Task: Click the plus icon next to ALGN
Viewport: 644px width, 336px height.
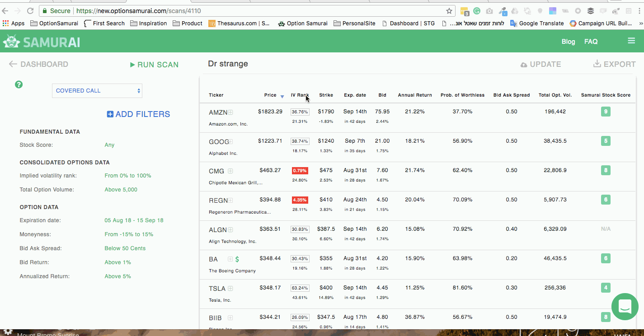Action: 230,230
